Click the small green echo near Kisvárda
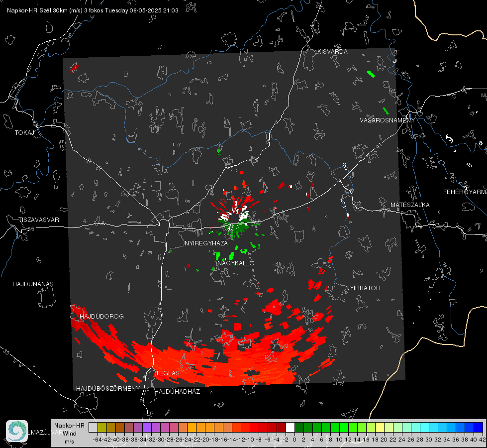487x448 pixels. pyautogui.click(x=371, y=74)
